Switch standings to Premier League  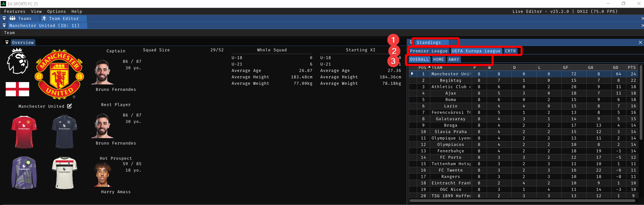pos(429,51)
